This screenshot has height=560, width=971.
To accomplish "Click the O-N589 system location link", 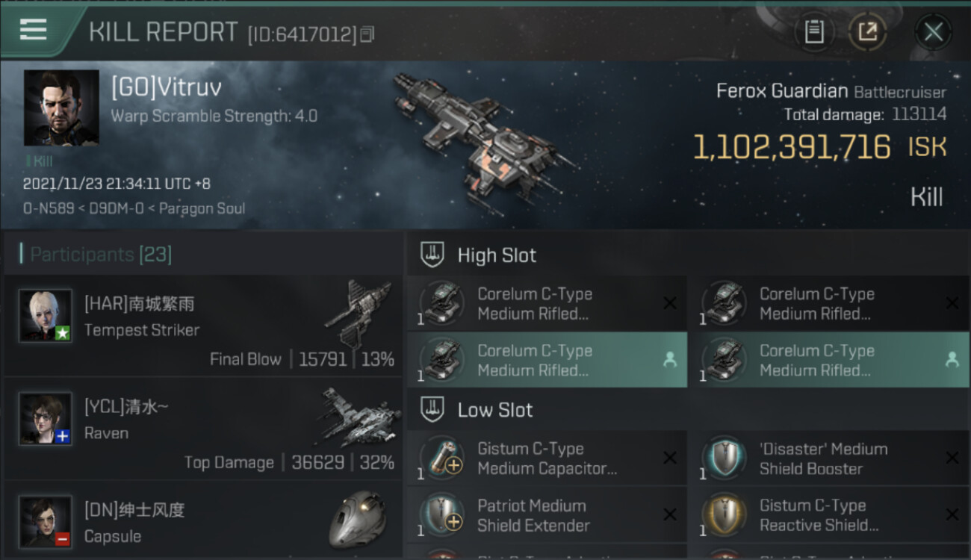I will (x=49, y=208).
